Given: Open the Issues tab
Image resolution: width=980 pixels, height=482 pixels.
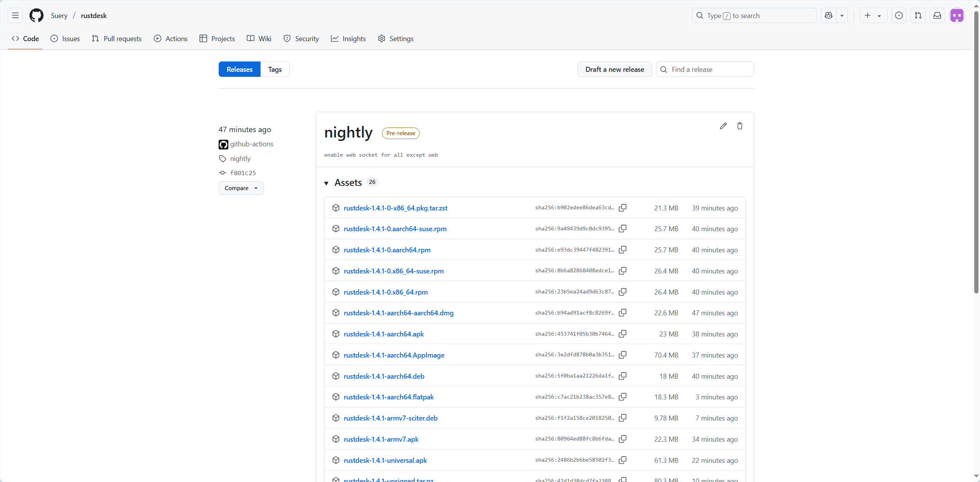Looking at the screenshot, I should tap(65, 38).
